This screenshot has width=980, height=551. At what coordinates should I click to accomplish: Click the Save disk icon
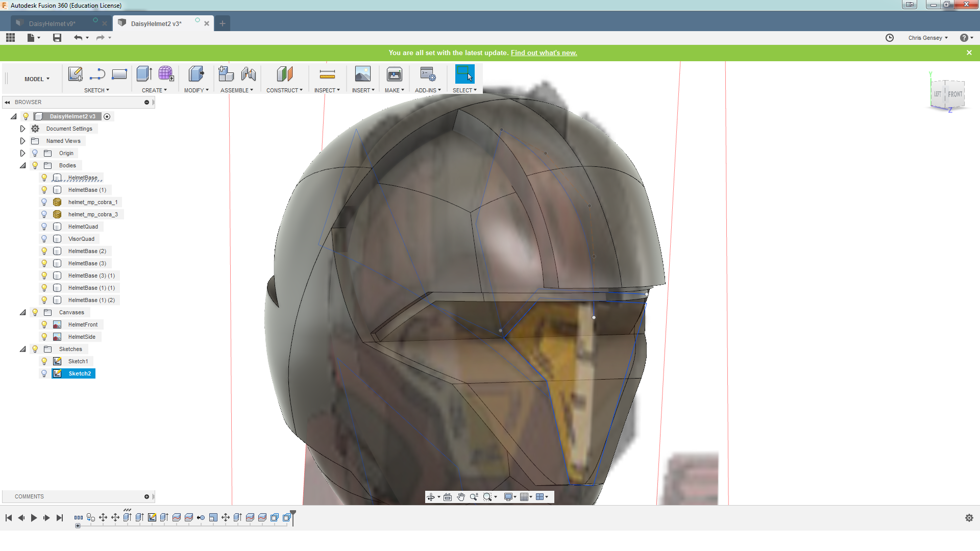(x=57, y=38)
